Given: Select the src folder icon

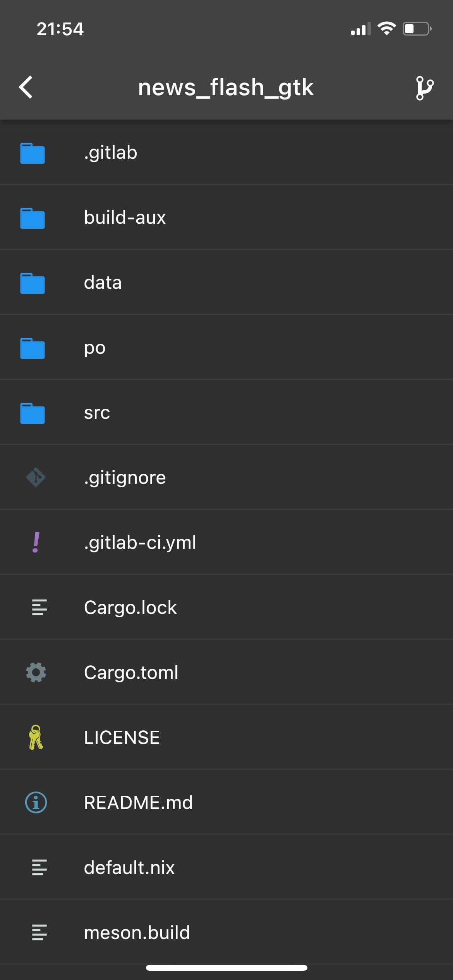Looking at the screenshot, I should [33, 413].
